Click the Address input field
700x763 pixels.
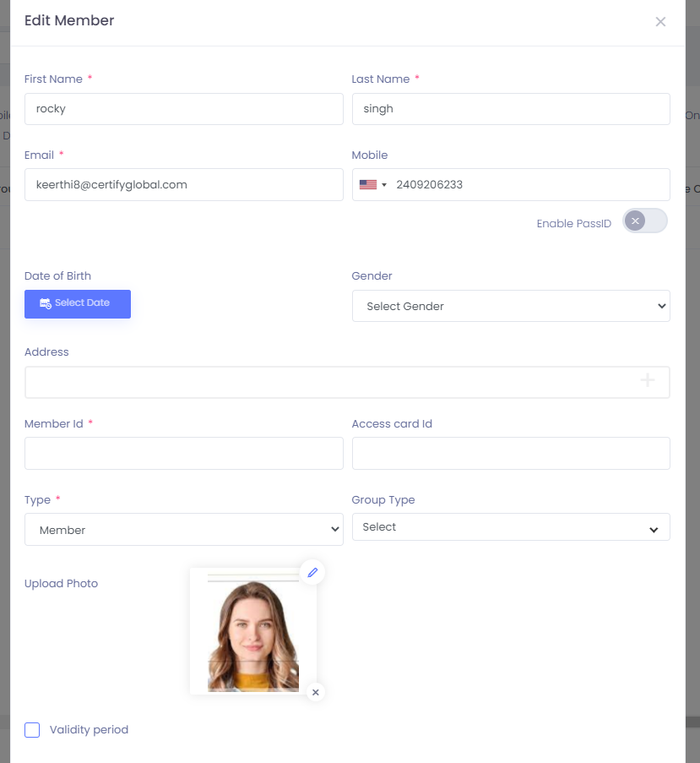(347, 383)
